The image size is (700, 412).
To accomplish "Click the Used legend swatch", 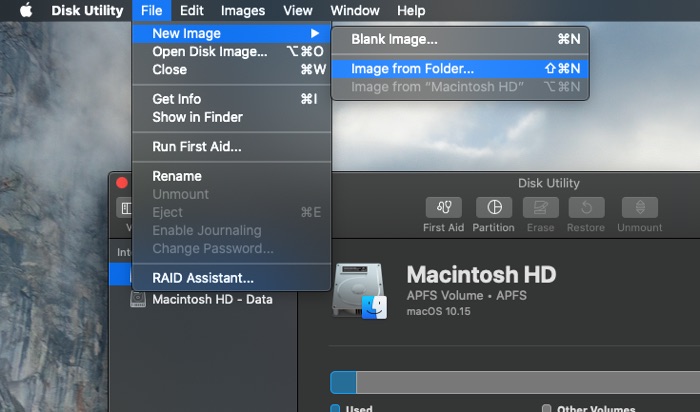I will [x=335, y=408].
